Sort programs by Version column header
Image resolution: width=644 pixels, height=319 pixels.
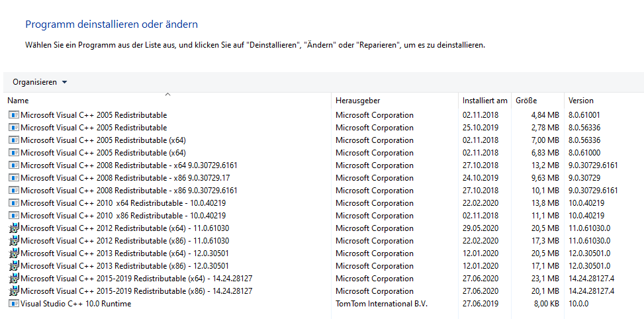tap(580, 101)
